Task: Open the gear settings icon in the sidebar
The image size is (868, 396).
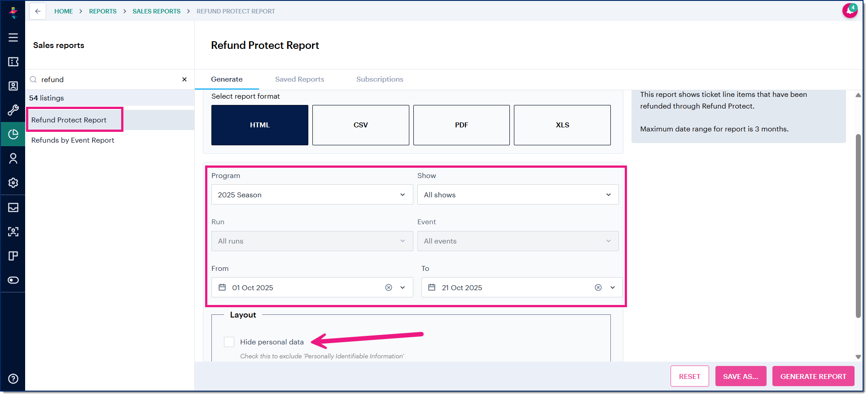Action: click(x=13, y=183)
